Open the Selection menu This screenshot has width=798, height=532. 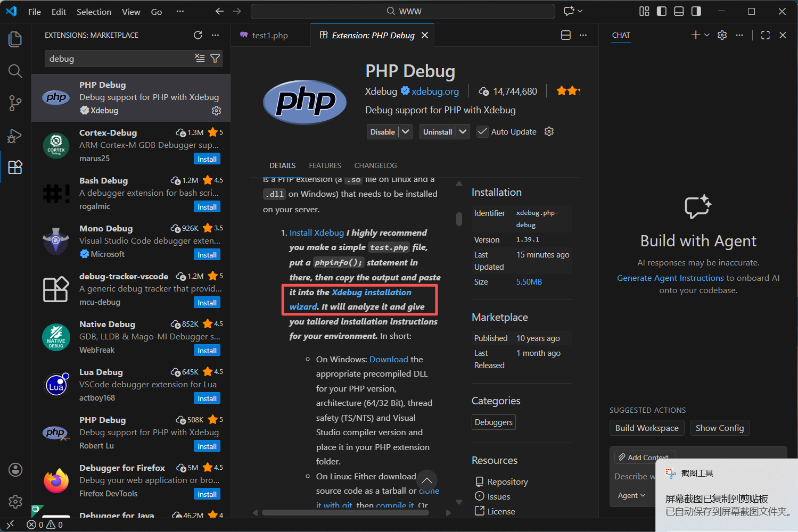click(94, 12)
